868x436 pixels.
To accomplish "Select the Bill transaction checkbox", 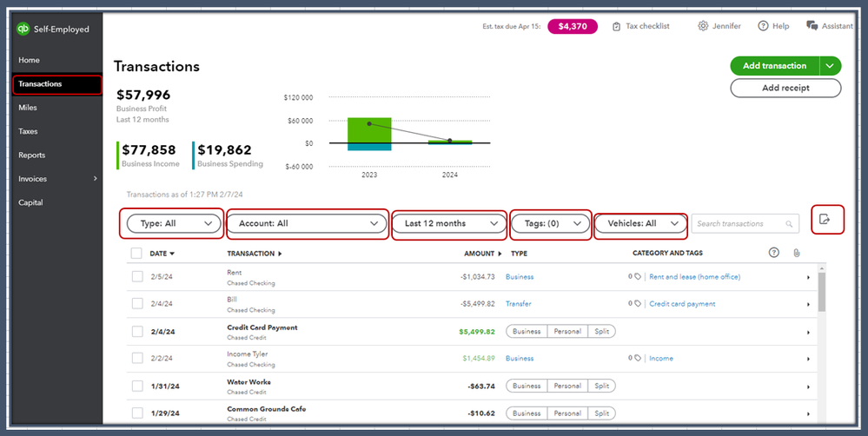I will (137, 304).
